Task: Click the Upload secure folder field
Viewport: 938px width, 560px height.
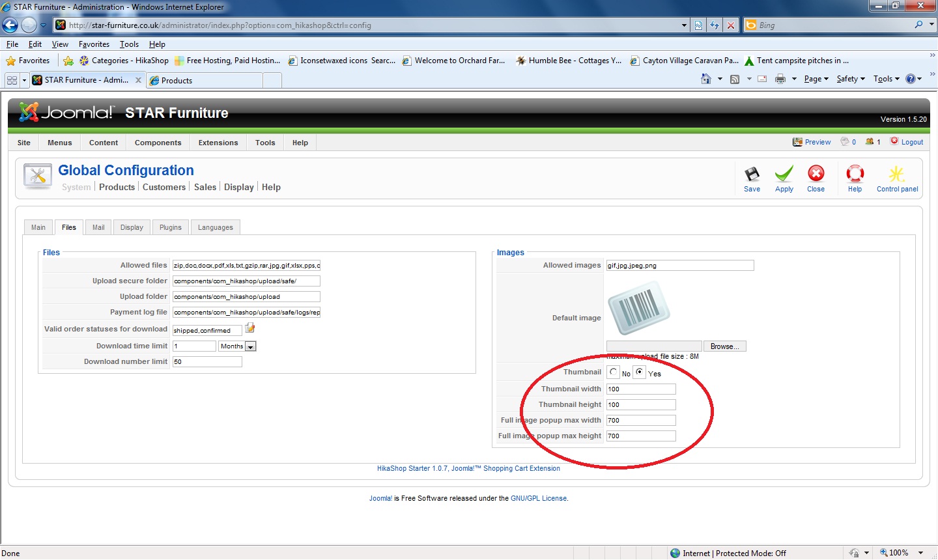Action: (x=246, y=281)
